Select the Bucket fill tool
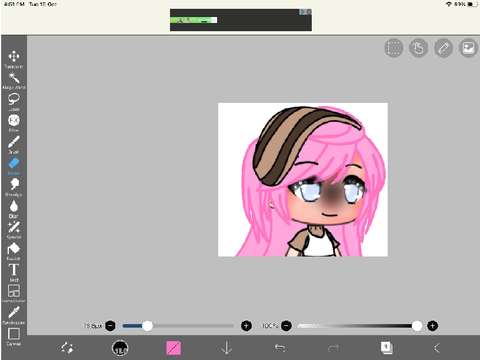Viewport: 480px width, 360px height. [x=14, y=251]
